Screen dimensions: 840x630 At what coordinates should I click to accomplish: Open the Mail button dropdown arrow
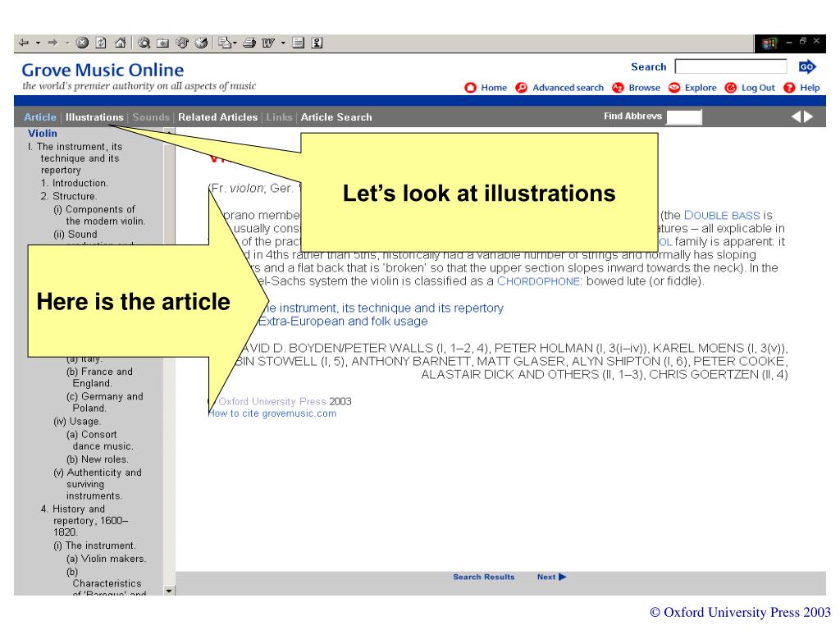pos(235,43)
